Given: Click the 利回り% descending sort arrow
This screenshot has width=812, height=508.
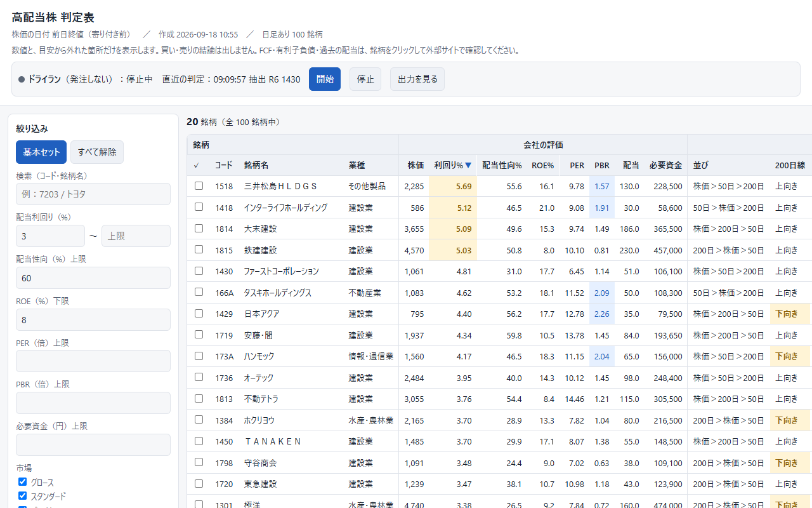Looking at the screenshot, I should click(x=468, y=166).
